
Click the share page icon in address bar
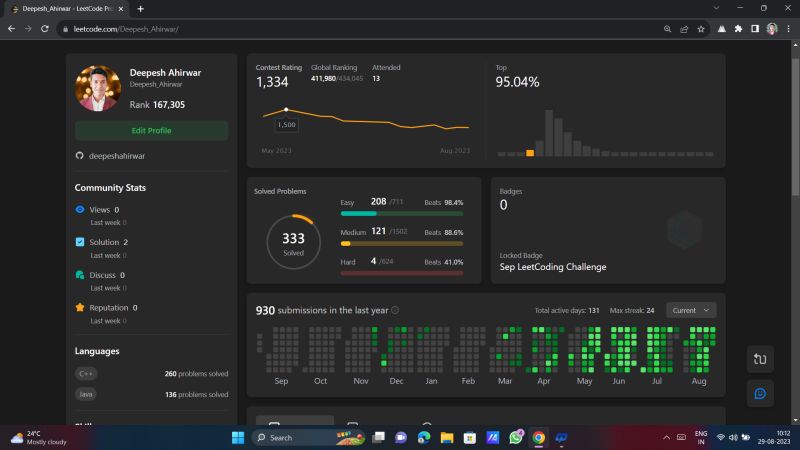coord(684,29)
